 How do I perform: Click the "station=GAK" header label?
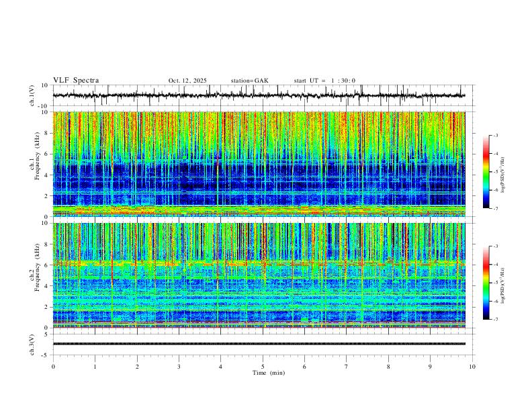[250, 81]
